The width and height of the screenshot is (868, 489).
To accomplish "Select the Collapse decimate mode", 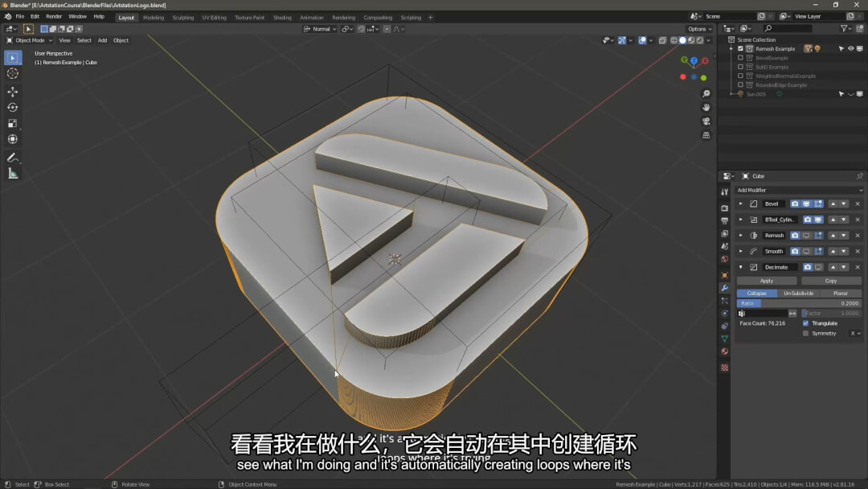I will click(757, 294).
